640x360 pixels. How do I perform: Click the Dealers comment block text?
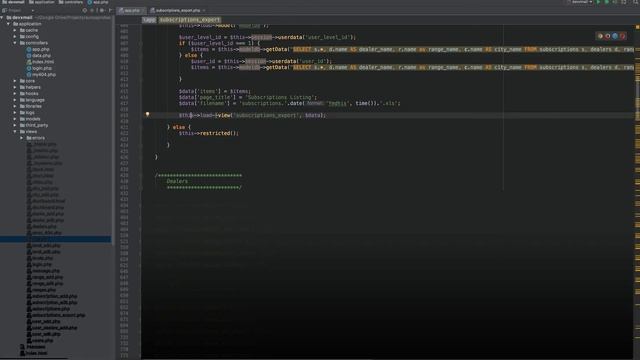point(177,181)
